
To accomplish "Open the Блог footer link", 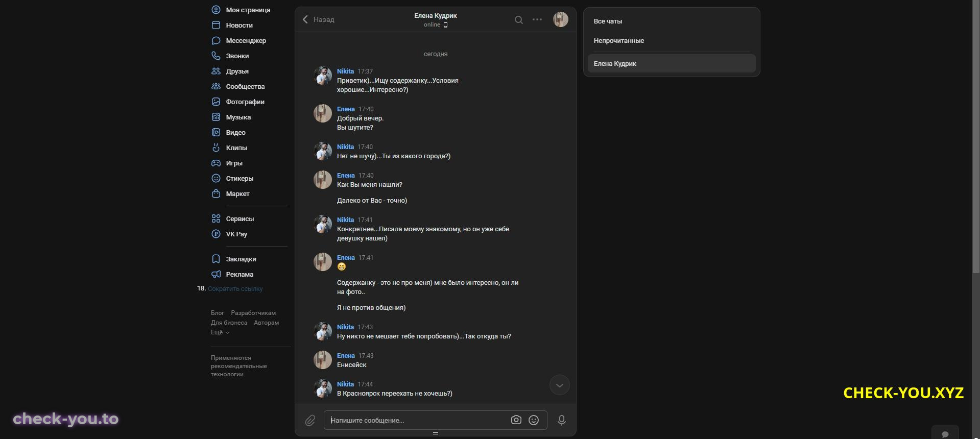I will 218,313.
